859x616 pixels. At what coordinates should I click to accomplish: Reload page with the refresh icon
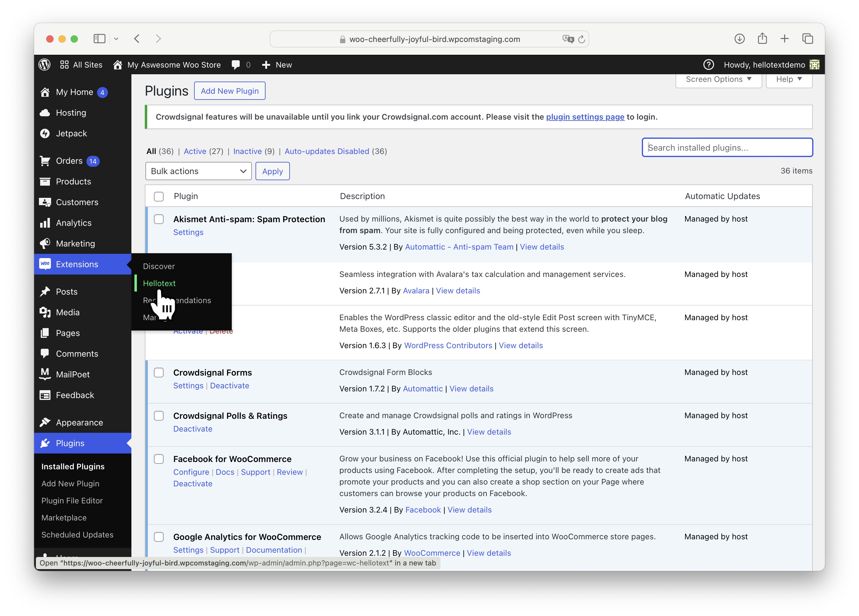tap(581, 39)
